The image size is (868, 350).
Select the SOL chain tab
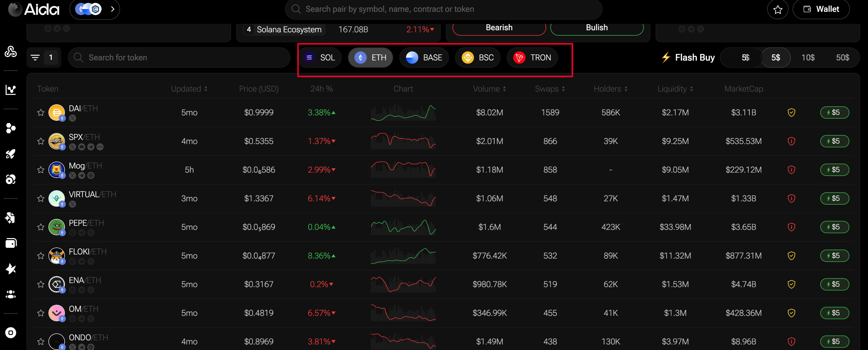319,58
